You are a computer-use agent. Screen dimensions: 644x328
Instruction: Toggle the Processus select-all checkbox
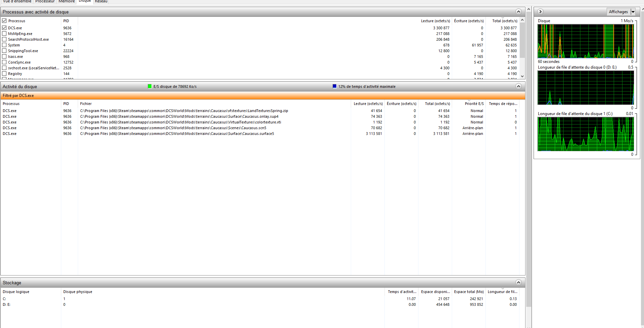4,21
